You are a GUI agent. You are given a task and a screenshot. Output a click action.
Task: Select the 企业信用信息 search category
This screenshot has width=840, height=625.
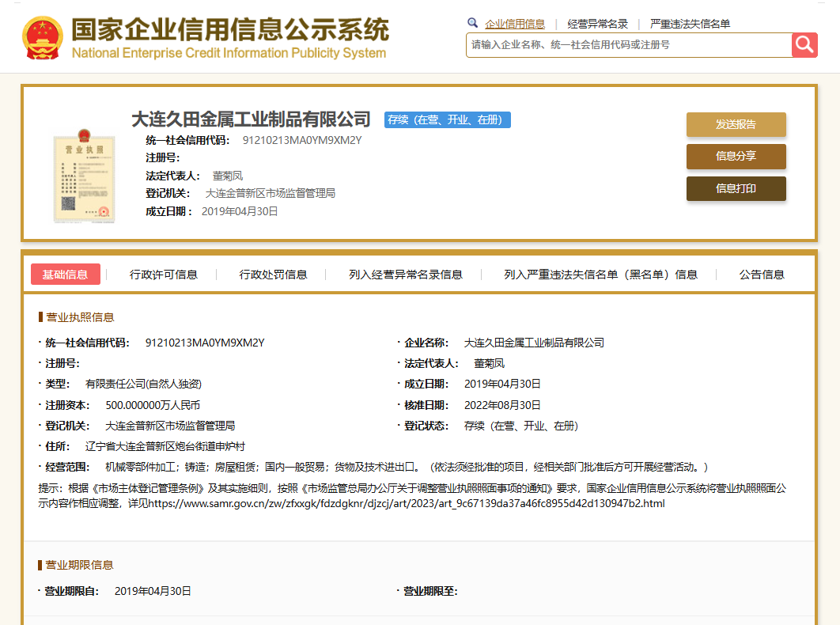click(515, 24)
